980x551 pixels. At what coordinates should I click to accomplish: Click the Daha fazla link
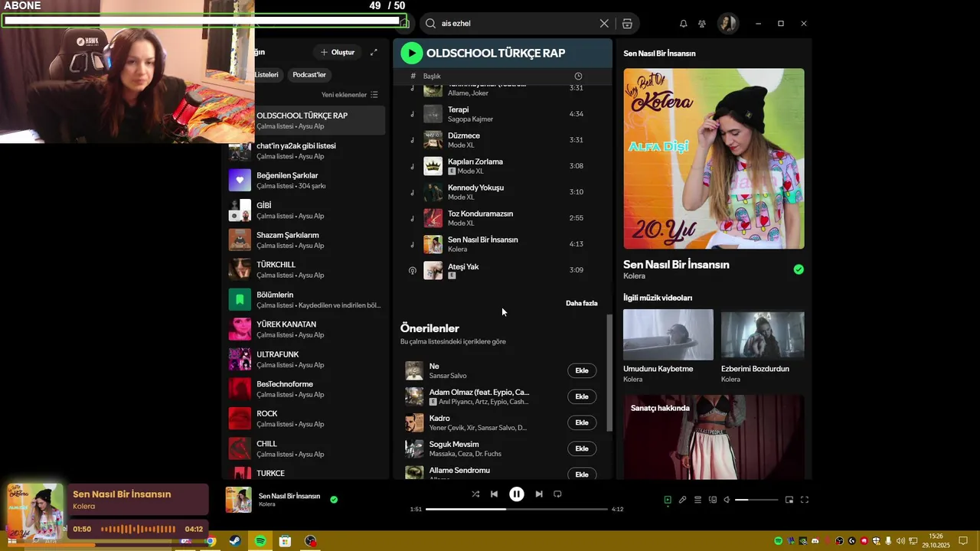coord(582,303)
